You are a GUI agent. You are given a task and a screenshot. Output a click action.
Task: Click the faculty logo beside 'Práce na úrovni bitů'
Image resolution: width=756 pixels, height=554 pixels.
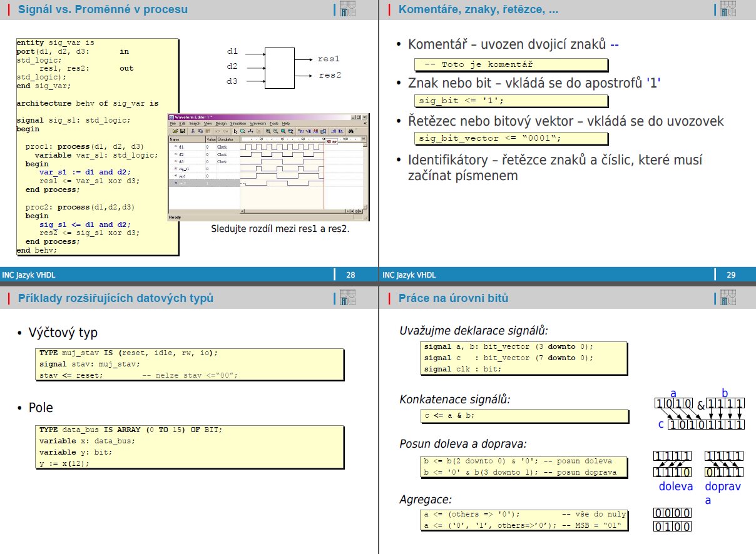pyautogui.click(x=728, y=298)
